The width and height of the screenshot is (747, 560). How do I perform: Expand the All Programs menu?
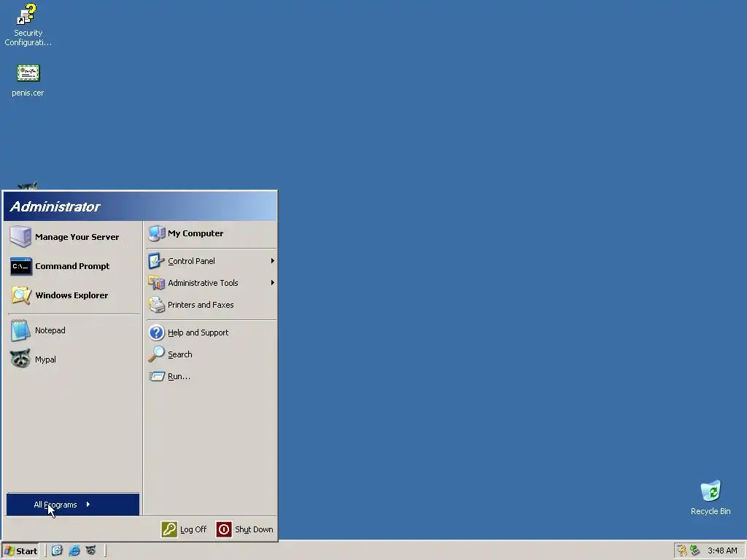[73, 505]
